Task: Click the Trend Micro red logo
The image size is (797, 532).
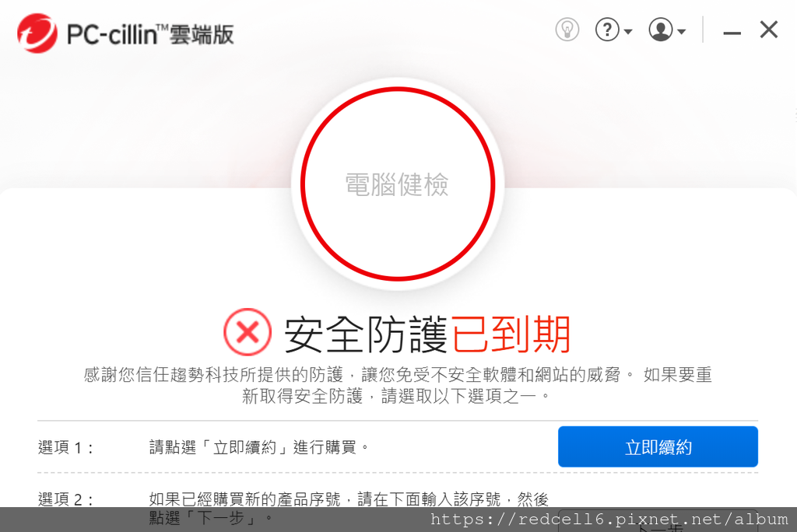Action: tap(37, 33)
